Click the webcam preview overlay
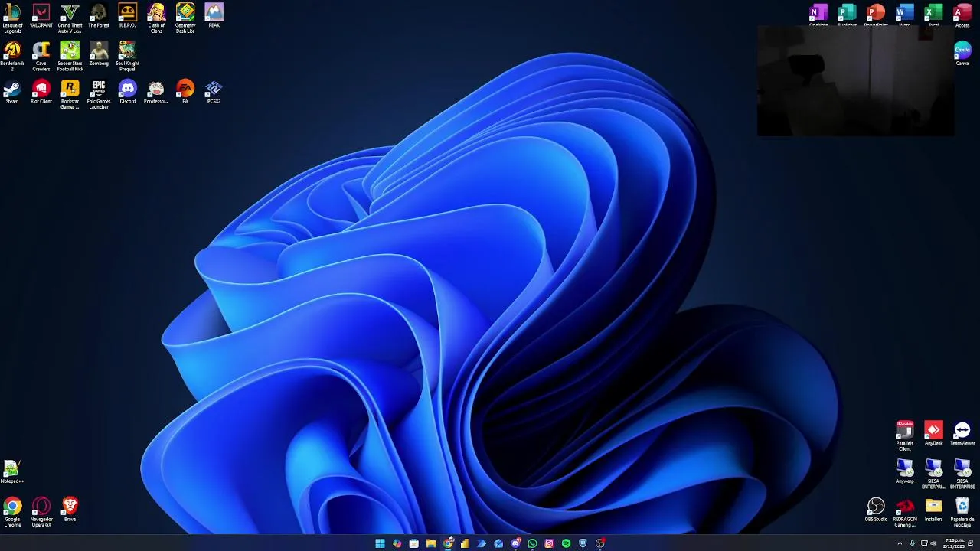Screen dimensions: 980x551 (856, 80)
